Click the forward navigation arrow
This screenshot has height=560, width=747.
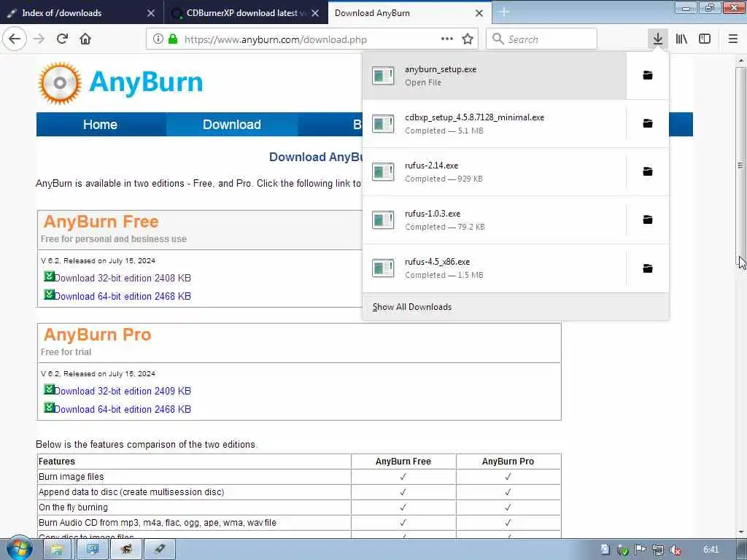tap(39, 39)
